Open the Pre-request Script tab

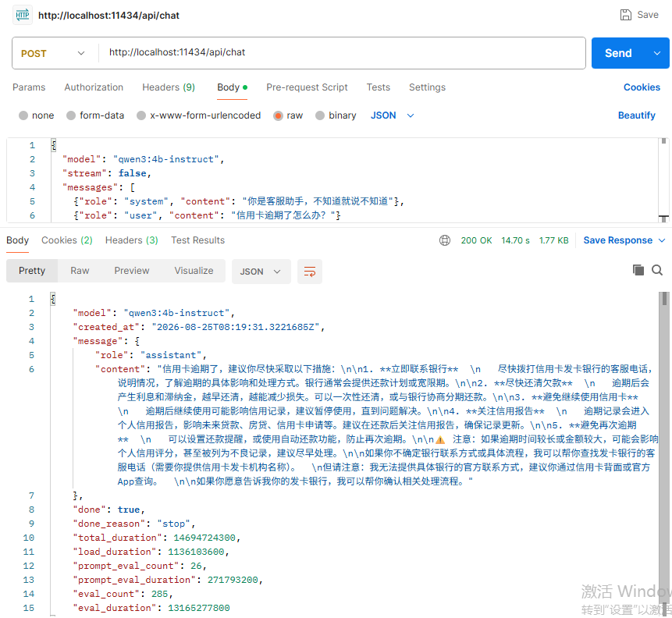[x=307, y=87]
